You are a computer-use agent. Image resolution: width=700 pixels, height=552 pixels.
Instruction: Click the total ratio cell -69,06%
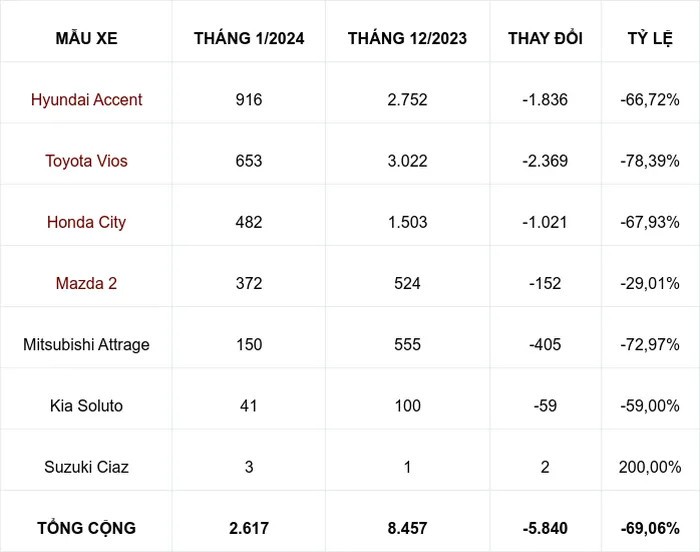649,527
